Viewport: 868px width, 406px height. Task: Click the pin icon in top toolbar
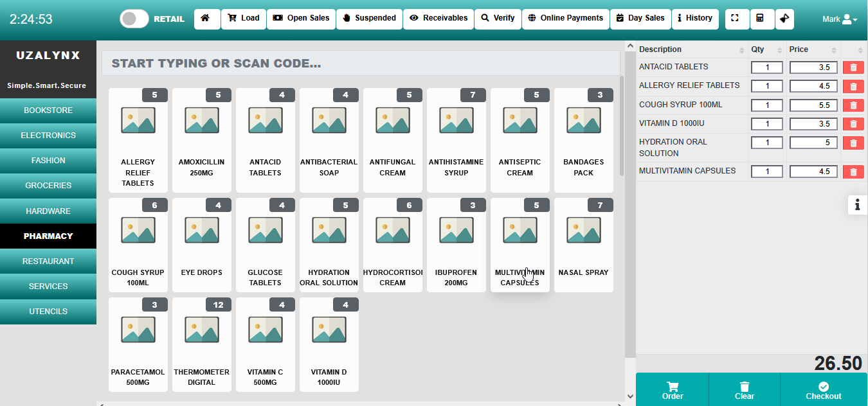[x=784, y=19]
